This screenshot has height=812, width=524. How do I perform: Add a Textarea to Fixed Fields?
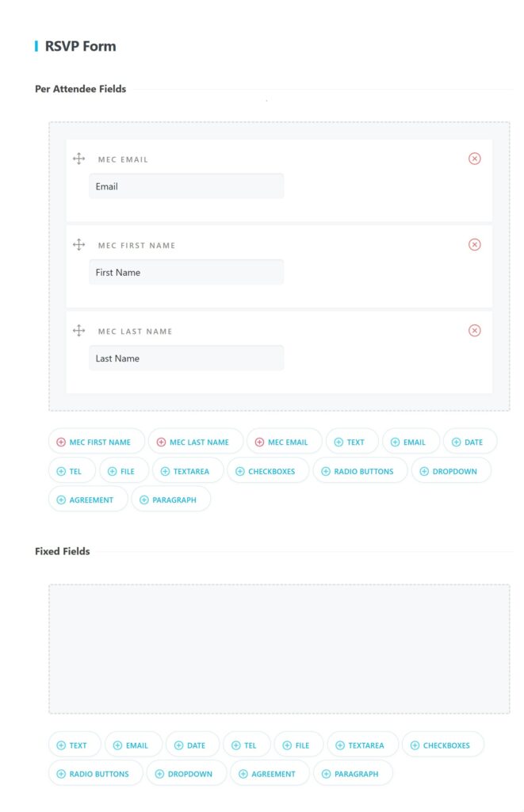click(362, 745)
